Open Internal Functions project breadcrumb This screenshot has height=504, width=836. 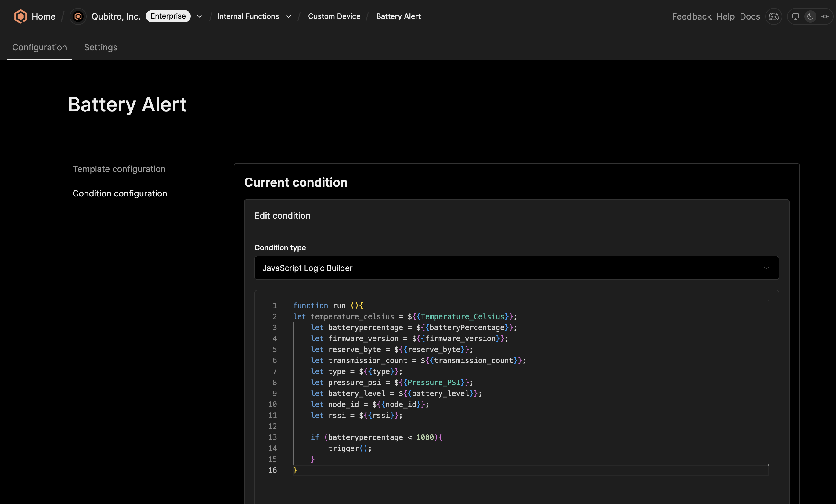[x=248, y=16]
